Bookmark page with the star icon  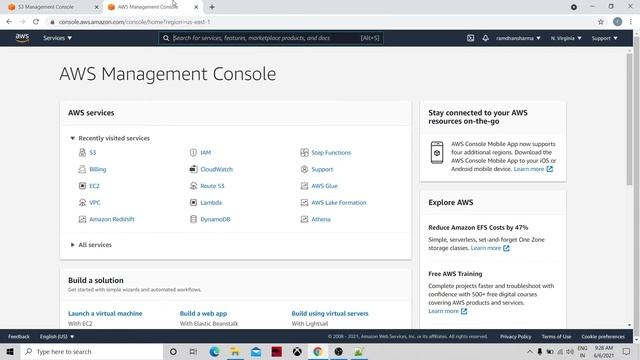pyautogui.click(x=600, y=22)
